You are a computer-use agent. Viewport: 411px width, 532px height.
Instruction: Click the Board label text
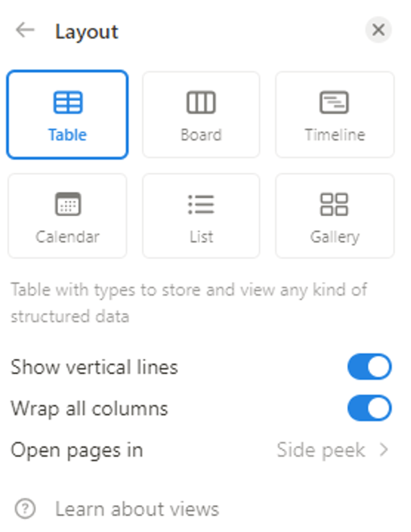click(x=201, y=134)
